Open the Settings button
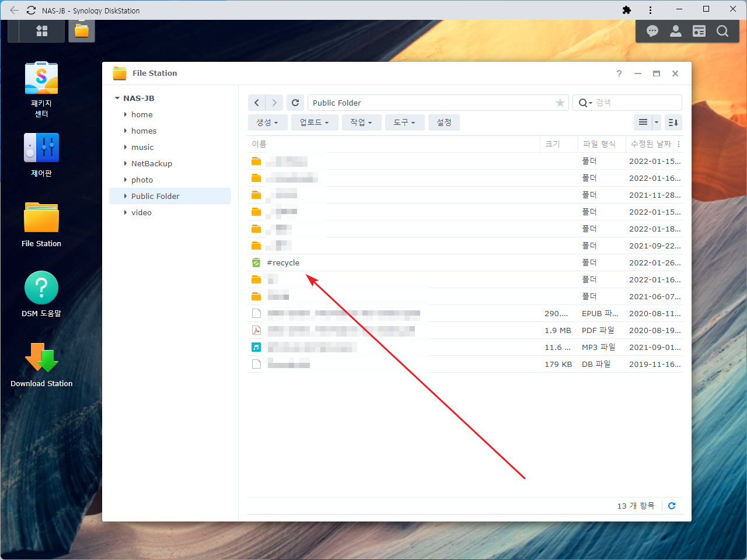747x560 pixels. 444,123
